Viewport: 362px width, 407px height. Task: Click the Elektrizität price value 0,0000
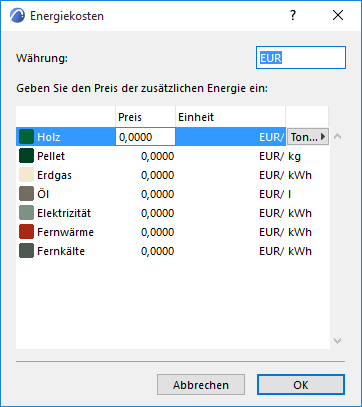click(x=157, y=213)
